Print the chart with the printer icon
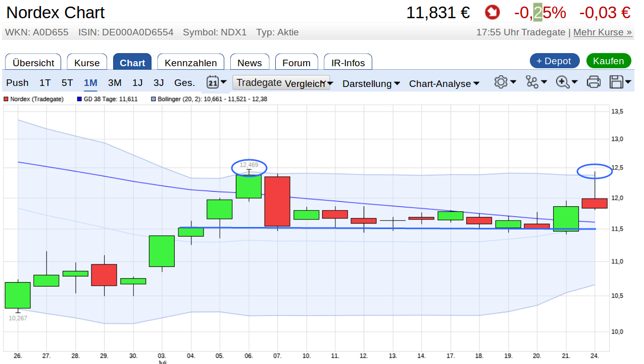 point(594,82)
